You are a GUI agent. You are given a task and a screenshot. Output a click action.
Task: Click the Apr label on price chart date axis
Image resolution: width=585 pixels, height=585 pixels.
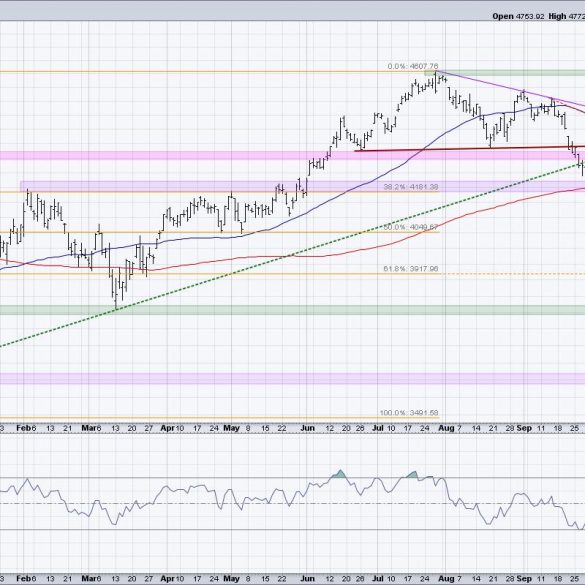pos(168,428)
